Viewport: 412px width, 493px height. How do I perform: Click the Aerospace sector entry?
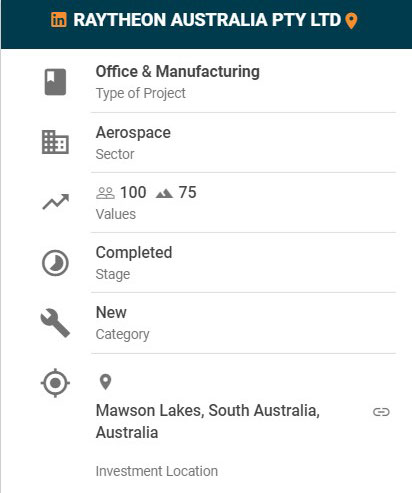(133, 133)
